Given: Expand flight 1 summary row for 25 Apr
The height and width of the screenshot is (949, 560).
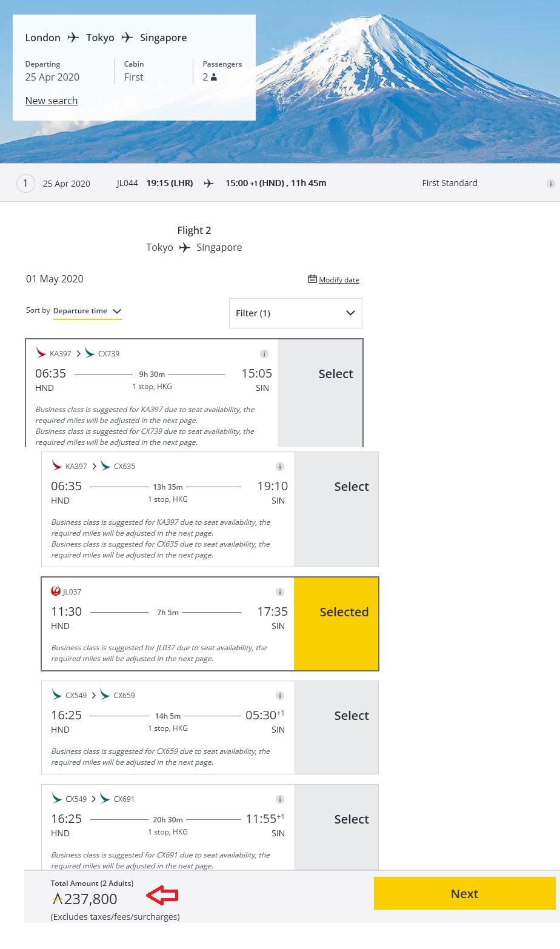Looking at the screenshot, I should [25, 183].
